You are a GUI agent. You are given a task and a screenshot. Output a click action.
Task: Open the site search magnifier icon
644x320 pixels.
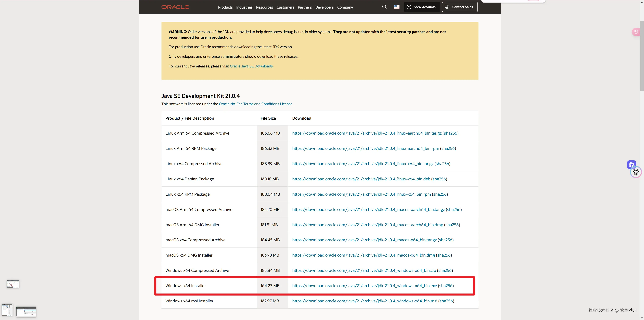(385, 7)
